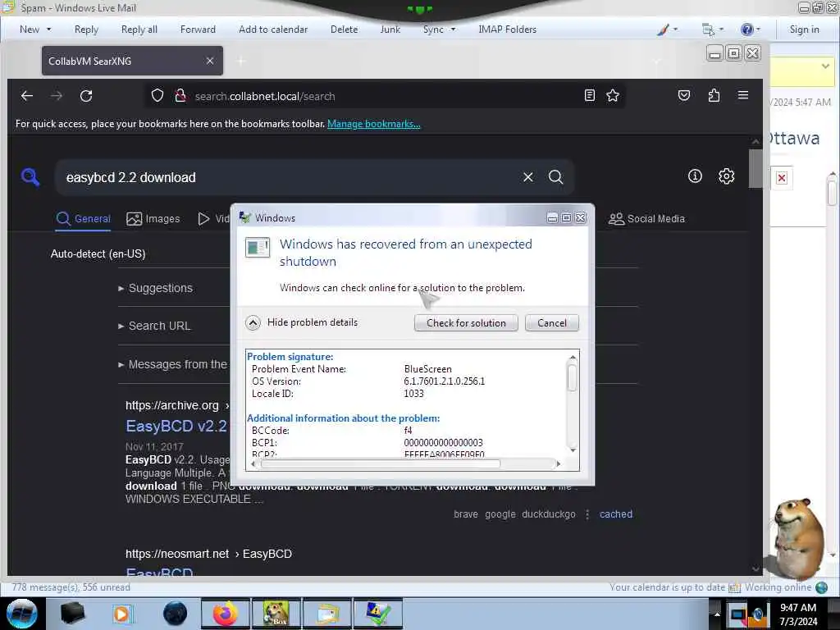
Task: Click the problem details vertical scrollbar
Action: (572, 377)
